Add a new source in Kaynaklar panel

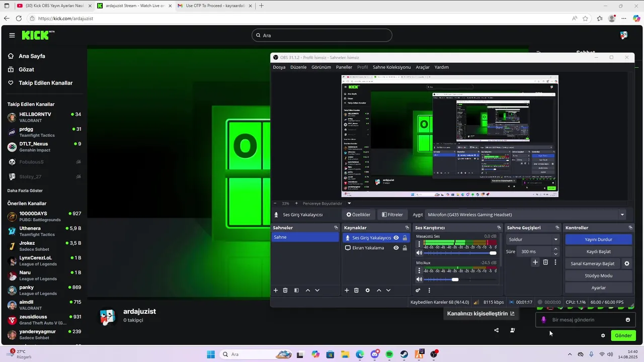(x=347, y=290)
